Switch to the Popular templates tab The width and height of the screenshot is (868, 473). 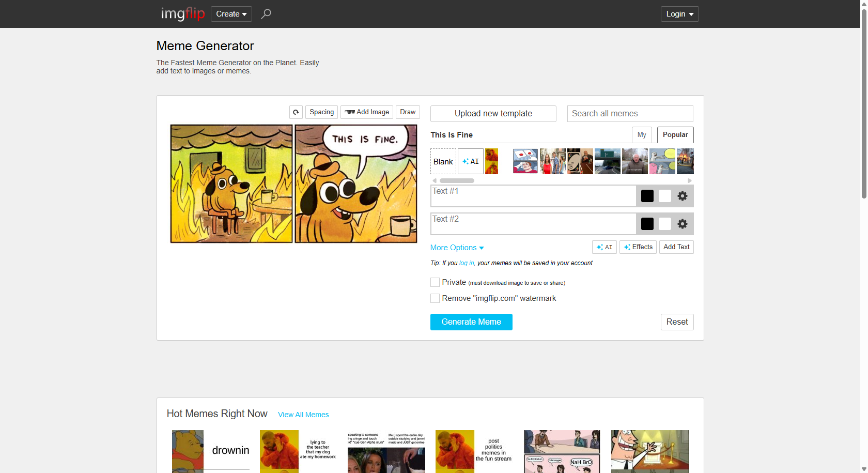[x=675, y=135]
